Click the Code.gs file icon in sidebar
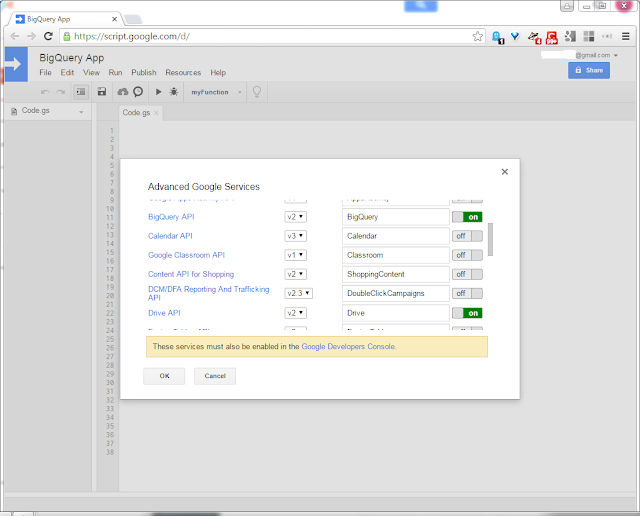640x516 pixels. coord(14,111)
